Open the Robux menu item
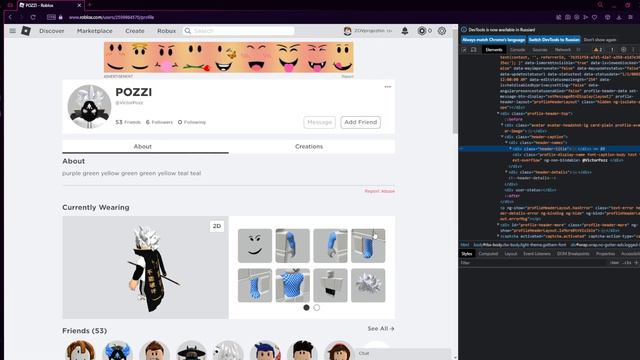640x360 pixels. pos(167,31)
